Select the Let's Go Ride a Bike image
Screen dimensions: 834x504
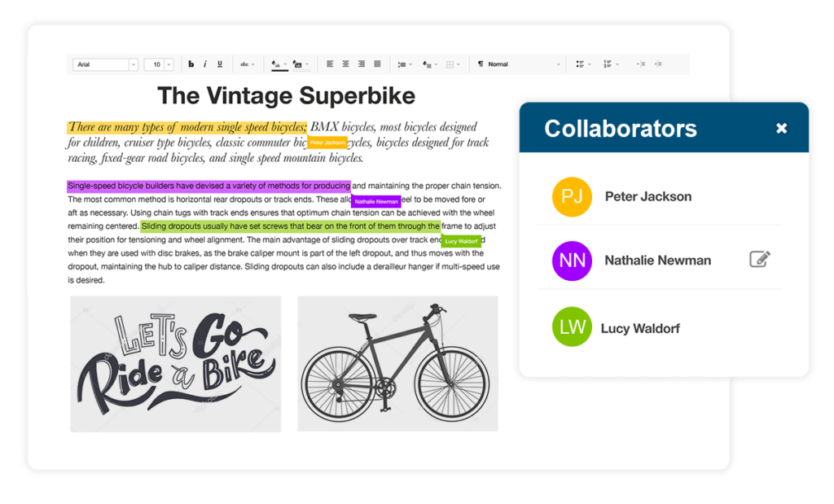(x=176, y=364)
